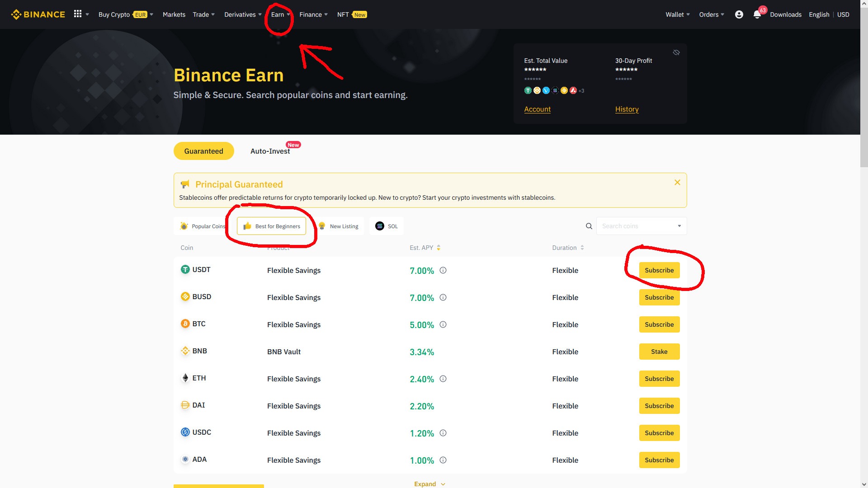Show APY info for ETH
This screenshot has height=488, width=868.
coord(443,379)
